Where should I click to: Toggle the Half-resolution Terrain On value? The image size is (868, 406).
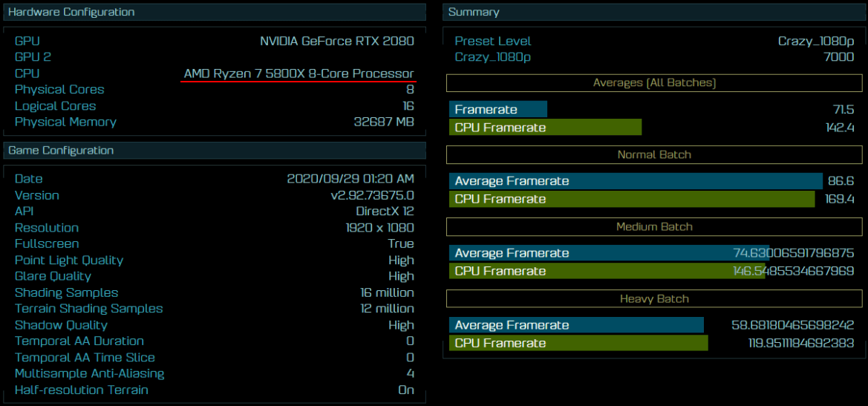coord(405,390)
